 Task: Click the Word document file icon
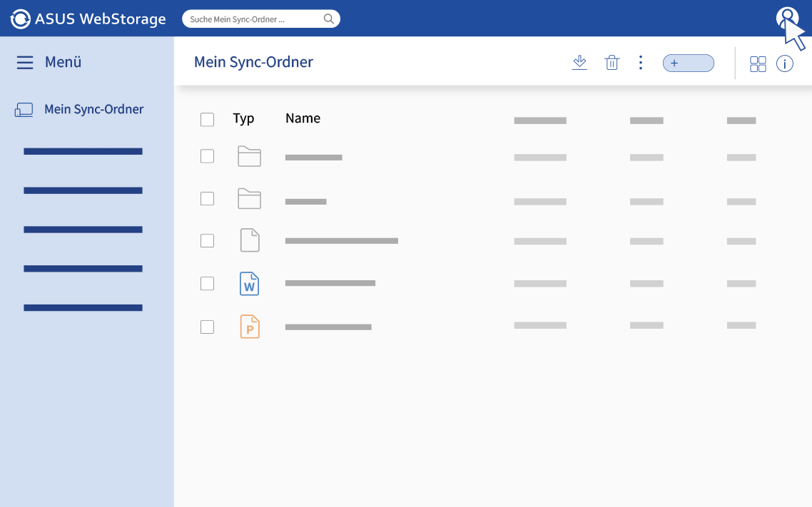249,284
